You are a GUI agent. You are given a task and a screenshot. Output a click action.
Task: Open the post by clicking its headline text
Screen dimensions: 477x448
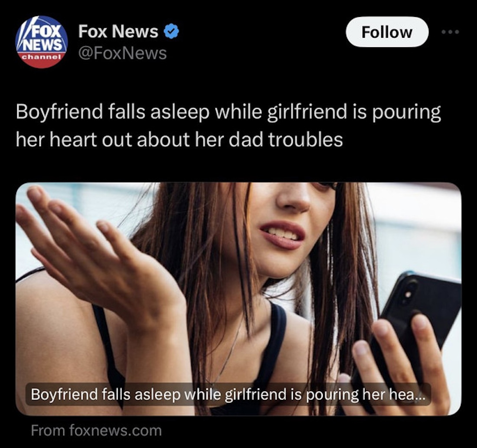[x=228, y=125]
